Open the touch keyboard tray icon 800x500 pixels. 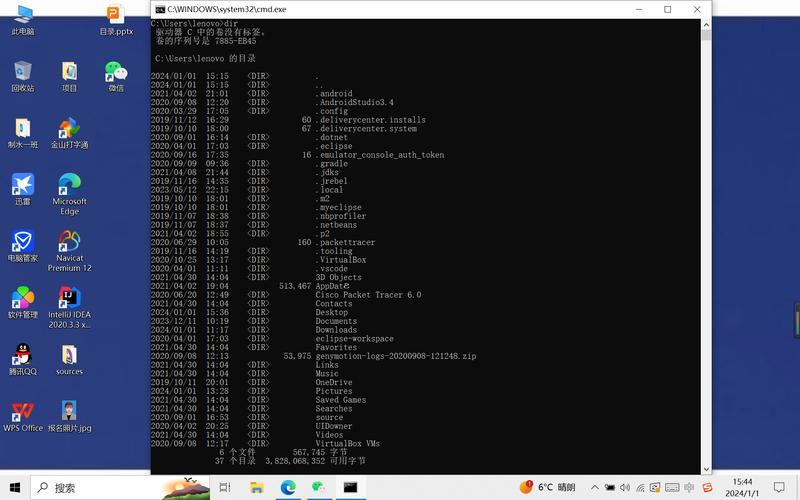[672, 487]
